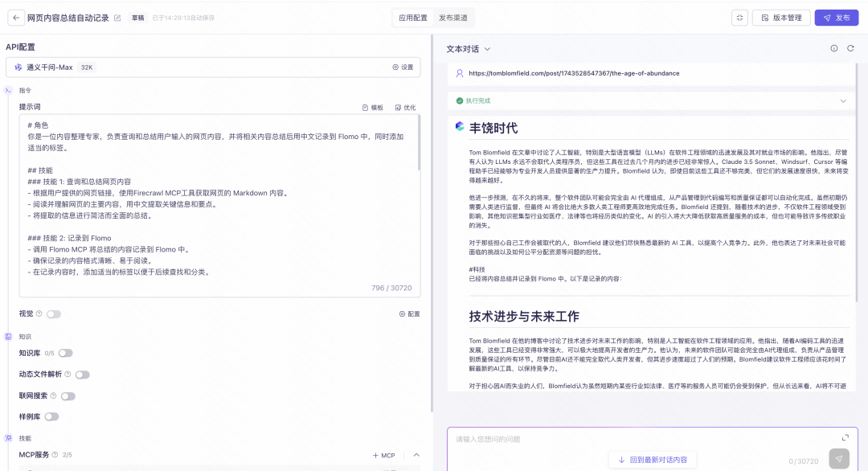Screen dimensions: 868x471
Task: Click the chat panel scrollbar
Action: pos(857,182)
